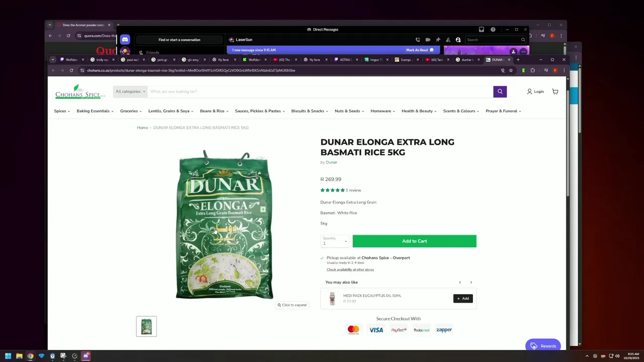Image resolution: width=644 pixels, height=362 pixels.
Task: Click the purple search magnifier button
Action: point(500,92)
